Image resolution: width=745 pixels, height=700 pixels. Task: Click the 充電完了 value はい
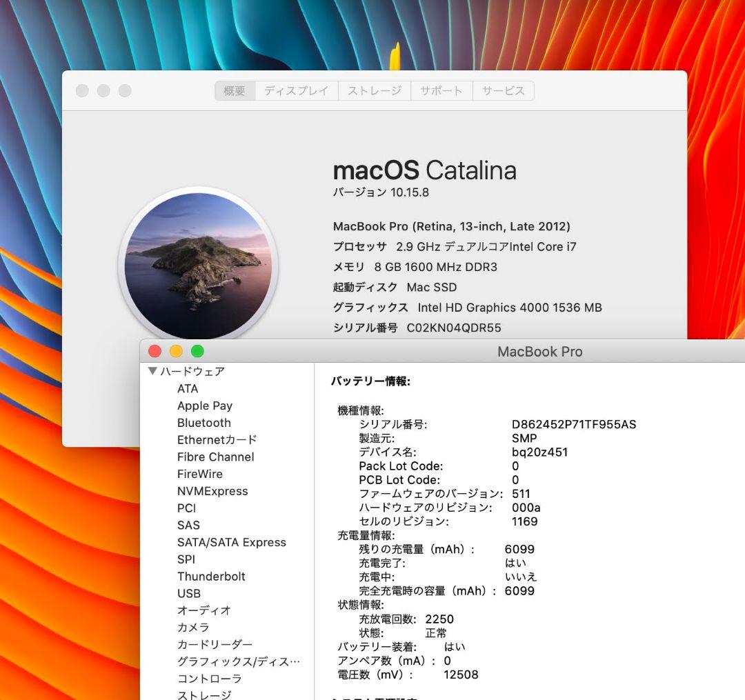pyautogui.click(x=515, y=563)
